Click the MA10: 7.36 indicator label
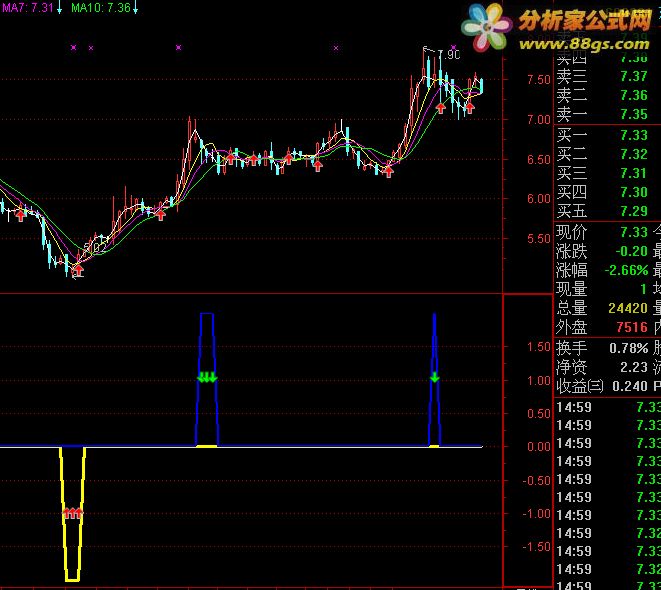Viewport: 661px width, 590px height. 101,8
